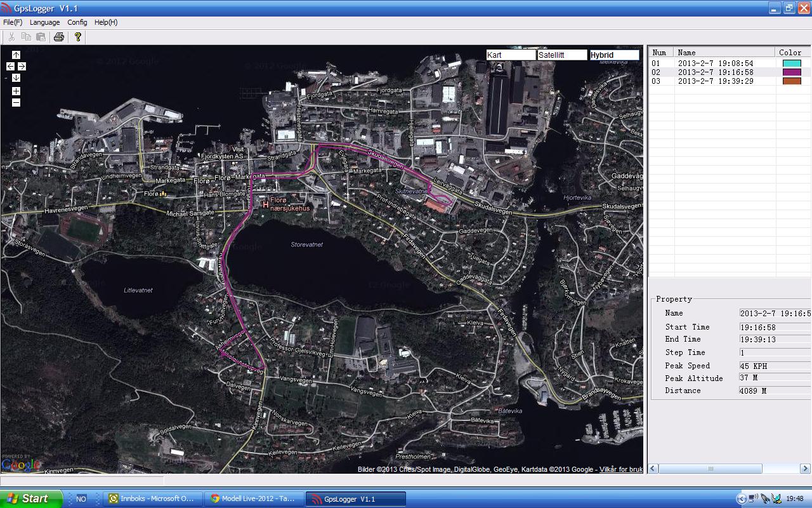Viewport: 812px width, 508px height.
Task: Open the File(F) menu
Action: [13, 22]
